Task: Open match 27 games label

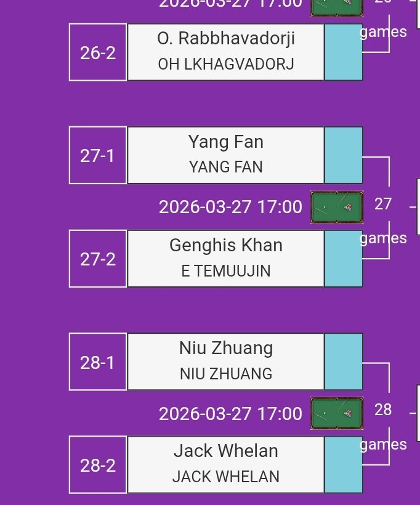Action: click(x=383, y=238)
